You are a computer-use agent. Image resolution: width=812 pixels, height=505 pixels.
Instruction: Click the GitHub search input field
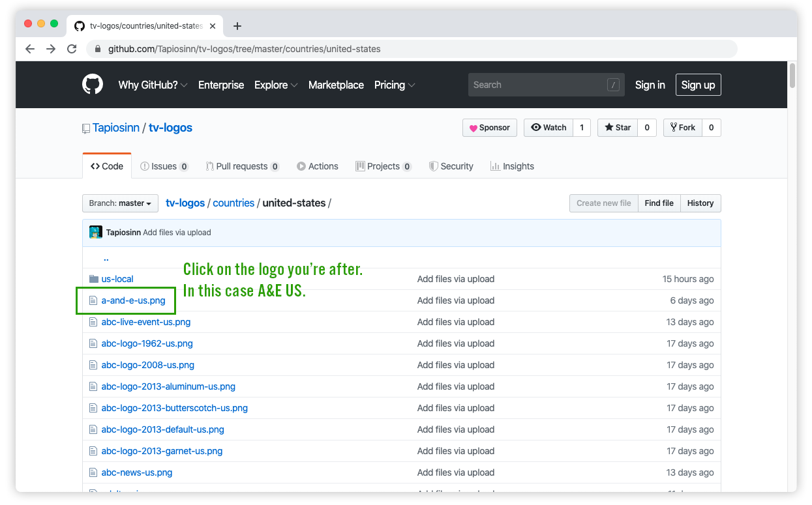[x=538, y=85]
